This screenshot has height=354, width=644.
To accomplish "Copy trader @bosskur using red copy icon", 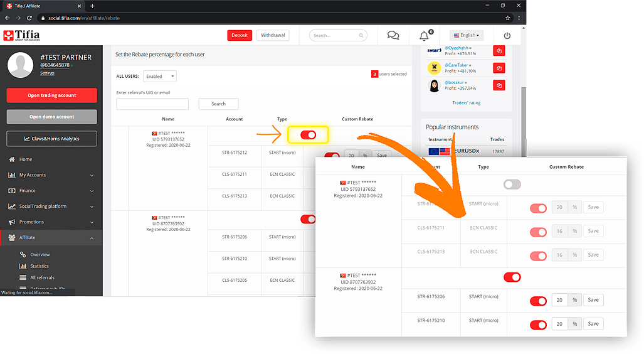I will (499, 85).
